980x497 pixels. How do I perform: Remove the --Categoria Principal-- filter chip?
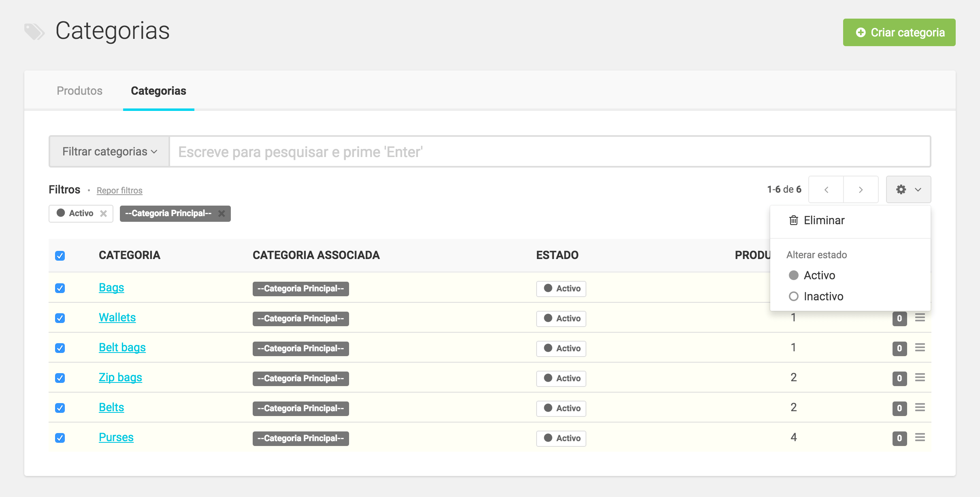(x=222, y=213)
